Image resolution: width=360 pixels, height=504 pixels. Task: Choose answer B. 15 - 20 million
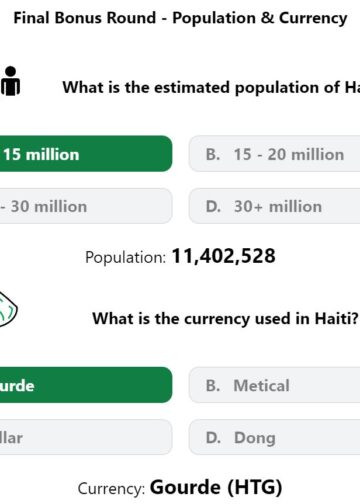point(274,154)
